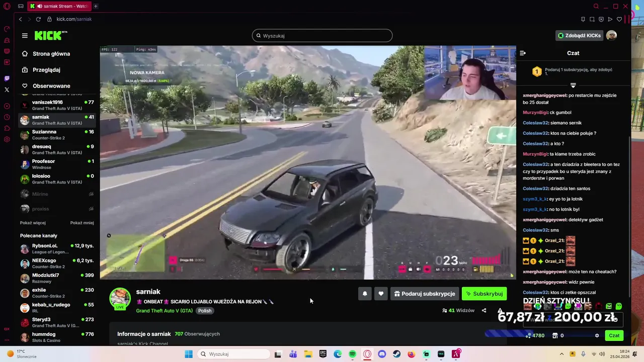Open Steam from taskbar
Viewport: 644px width, 362px height.
point(396,354)
